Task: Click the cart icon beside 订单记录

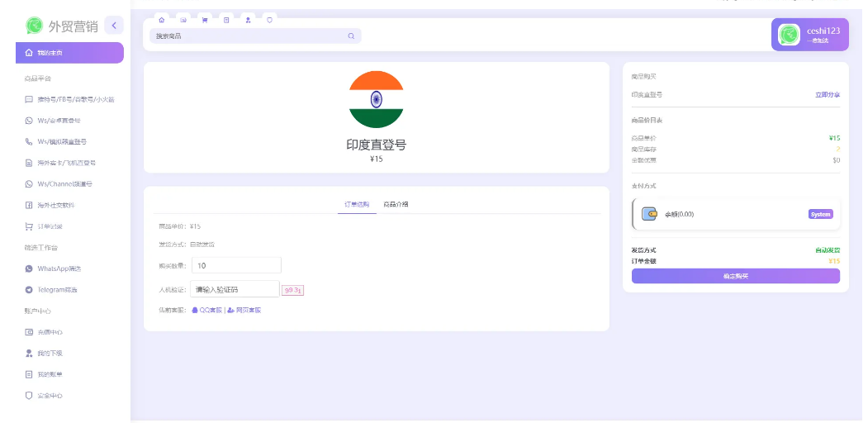Action: (x=29, y=226)
